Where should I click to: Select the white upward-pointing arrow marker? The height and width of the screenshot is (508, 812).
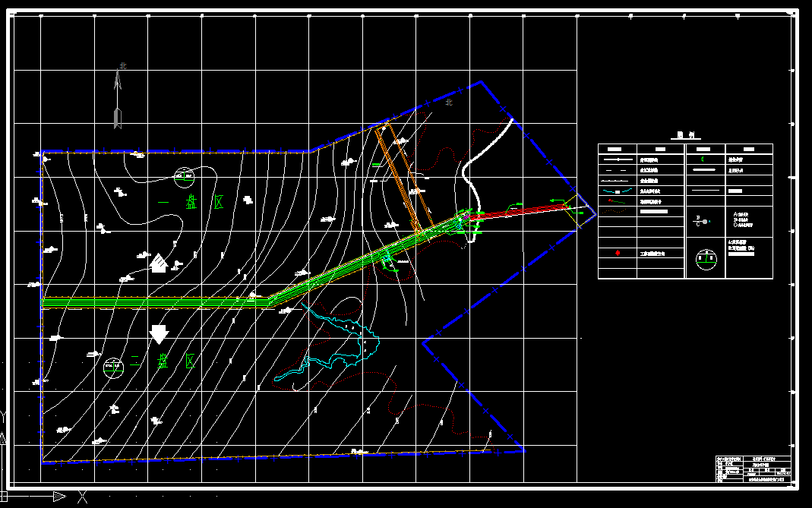(x=159, y=263)
